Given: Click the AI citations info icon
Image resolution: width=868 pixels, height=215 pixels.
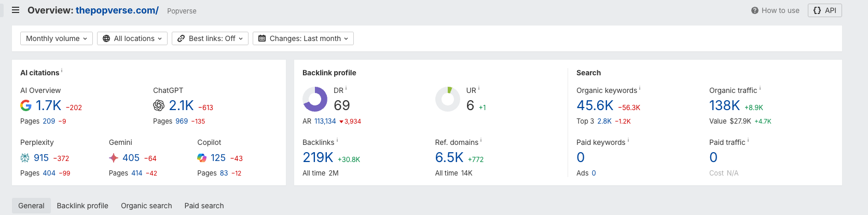Looking at the screenshot, I should (62, 71).
